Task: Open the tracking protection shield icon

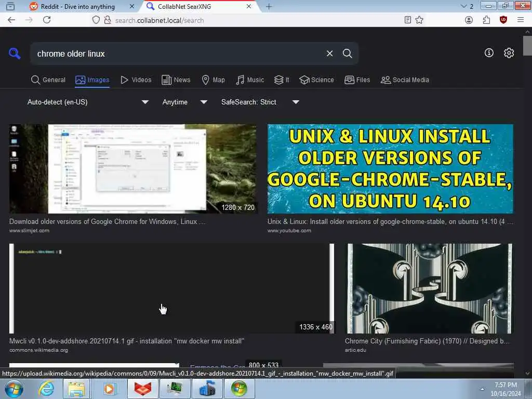Action: 96,20
